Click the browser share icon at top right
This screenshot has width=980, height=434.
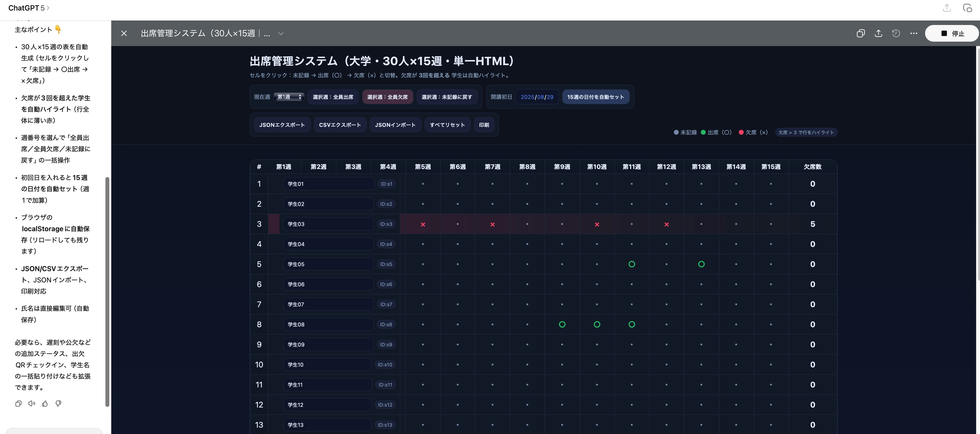947,8
